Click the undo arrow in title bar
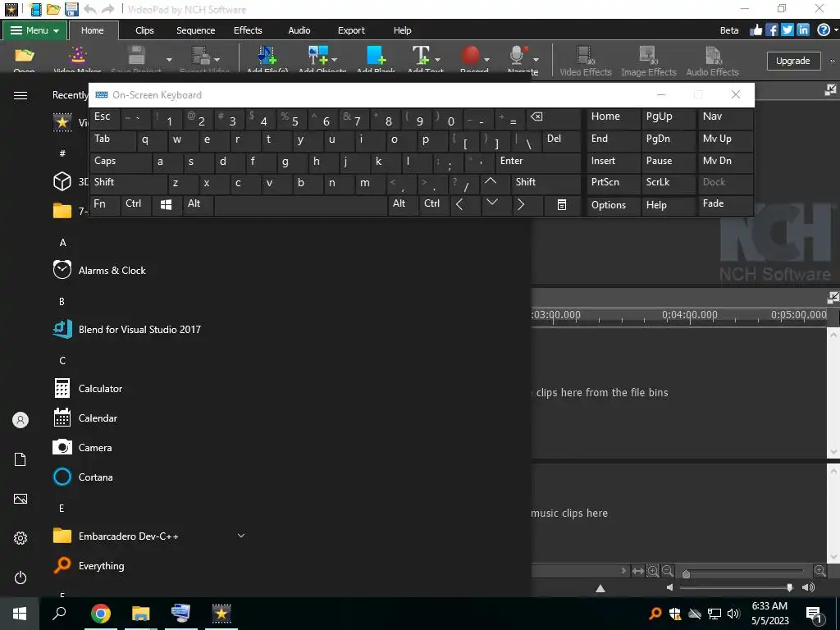840x630 pixels. coord(90,9)
